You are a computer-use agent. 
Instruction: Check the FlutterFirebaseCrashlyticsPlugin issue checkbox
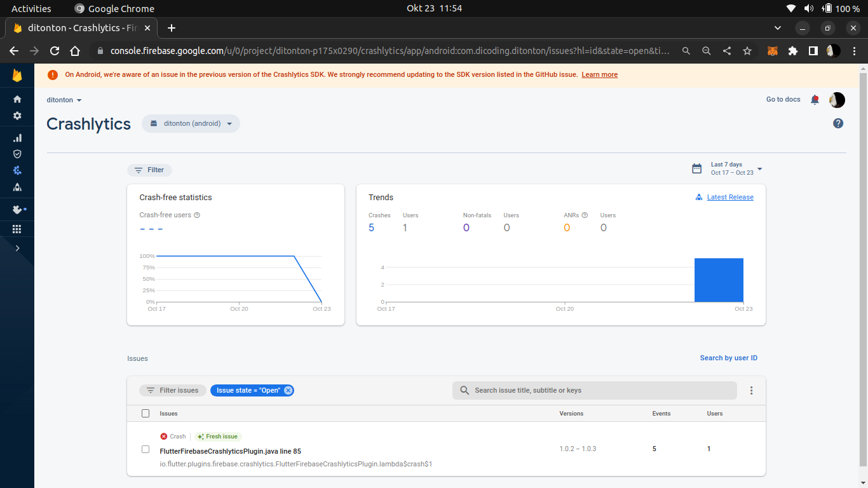click(146, 449)
